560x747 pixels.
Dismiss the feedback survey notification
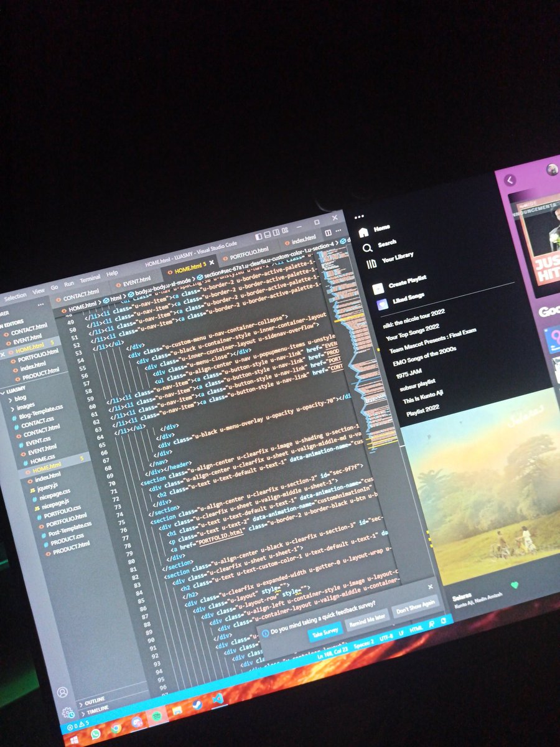431,586
